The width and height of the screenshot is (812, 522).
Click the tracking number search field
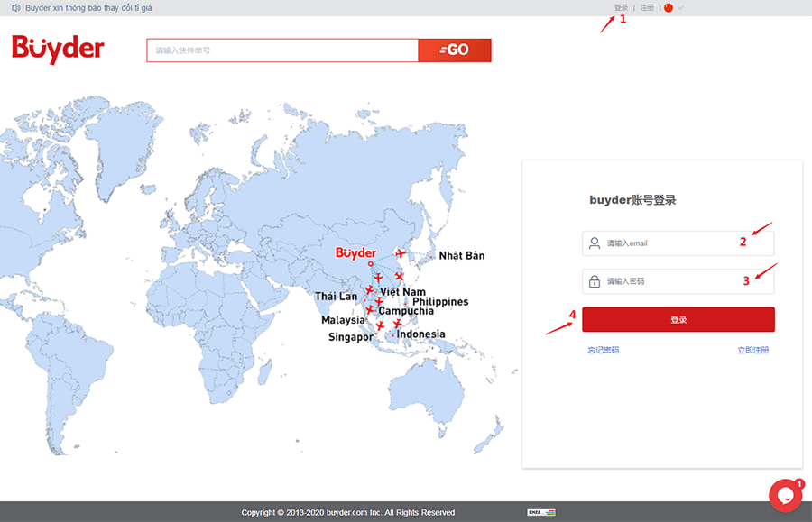(x=282, y=50)
